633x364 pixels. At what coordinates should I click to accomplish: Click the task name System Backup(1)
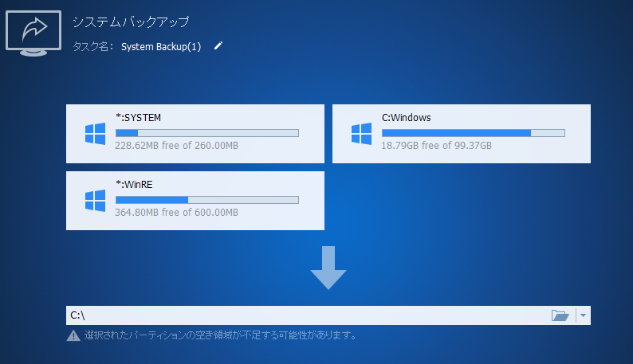pyautogui.click(x=161, y=47)
